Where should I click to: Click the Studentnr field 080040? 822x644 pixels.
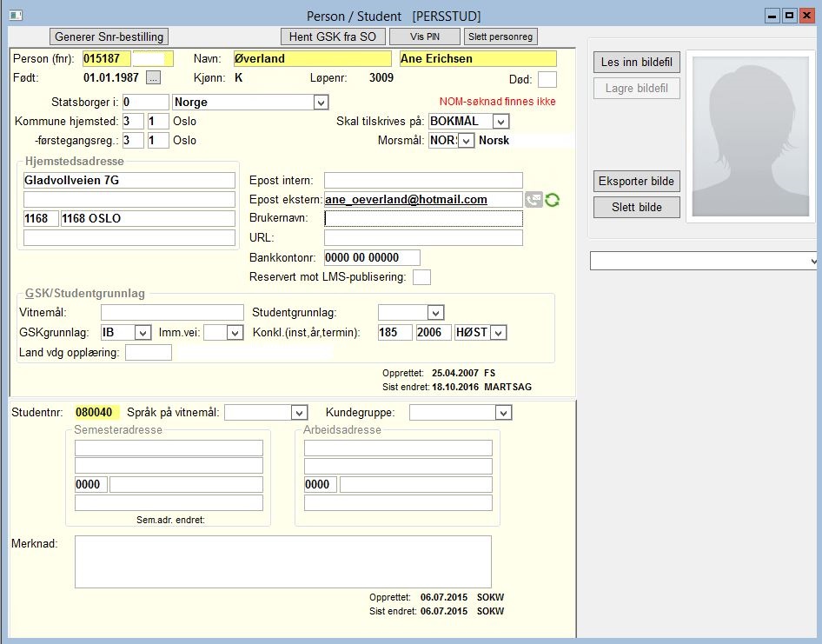97,412
